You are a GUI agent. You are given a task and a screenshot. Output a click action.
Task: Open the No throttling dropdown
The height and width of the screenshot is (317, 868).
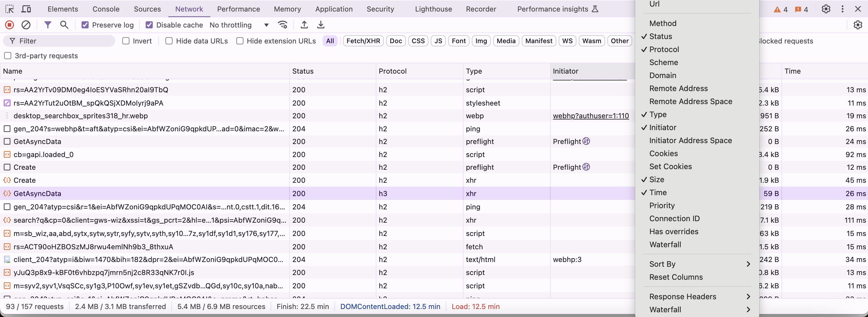click(x=239, y=25)
